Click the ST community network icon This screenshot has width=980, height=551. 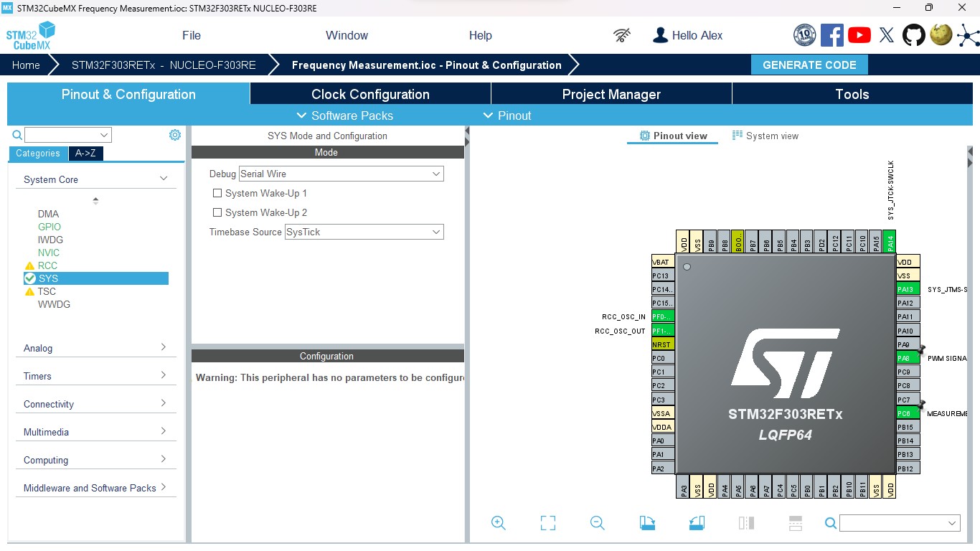tap(968, 35)
